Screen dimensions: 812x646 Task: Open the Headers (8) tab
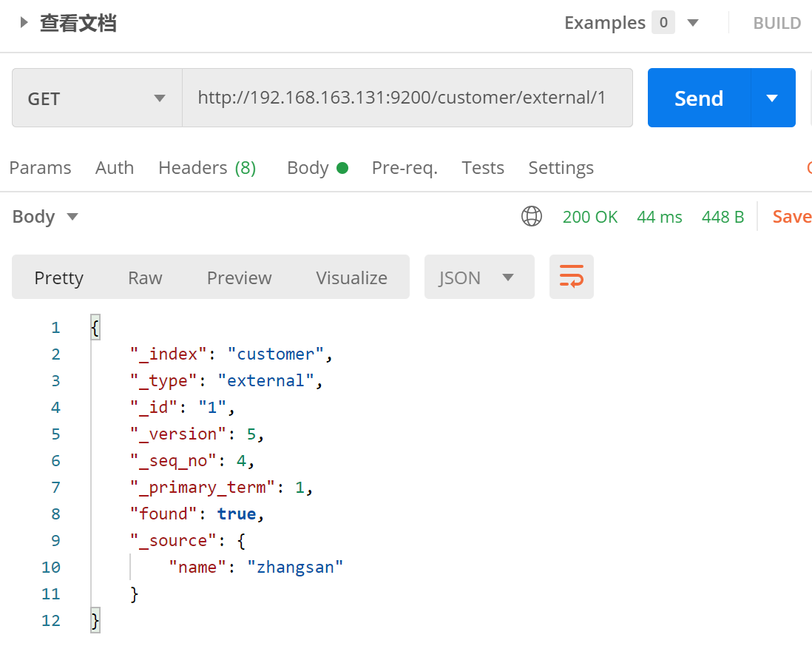207,168
